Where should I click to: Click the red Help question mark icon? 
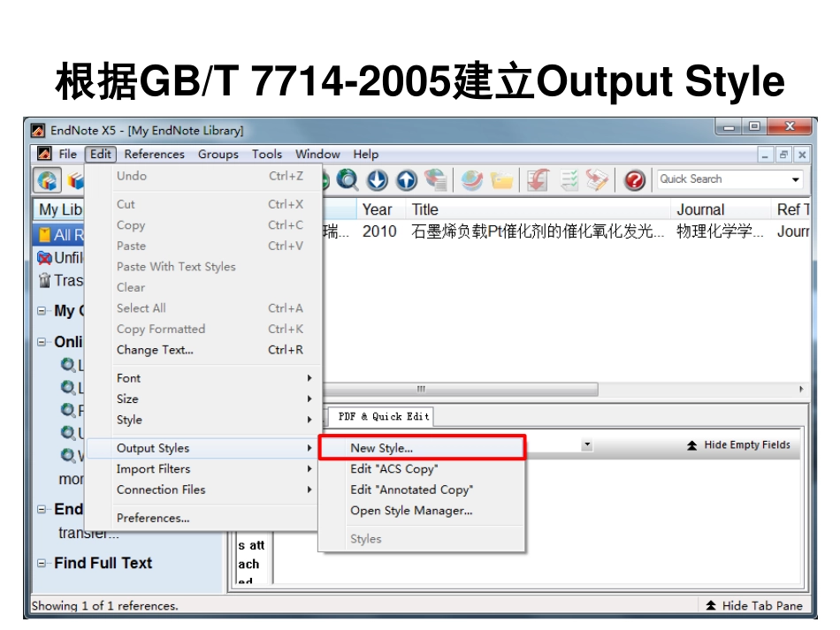pos(634,180)
